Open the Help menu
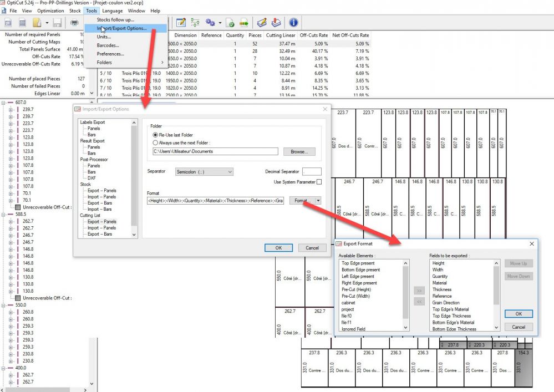Image resolution: width=554 pixels, height=392 pixels. pos(155,11)
